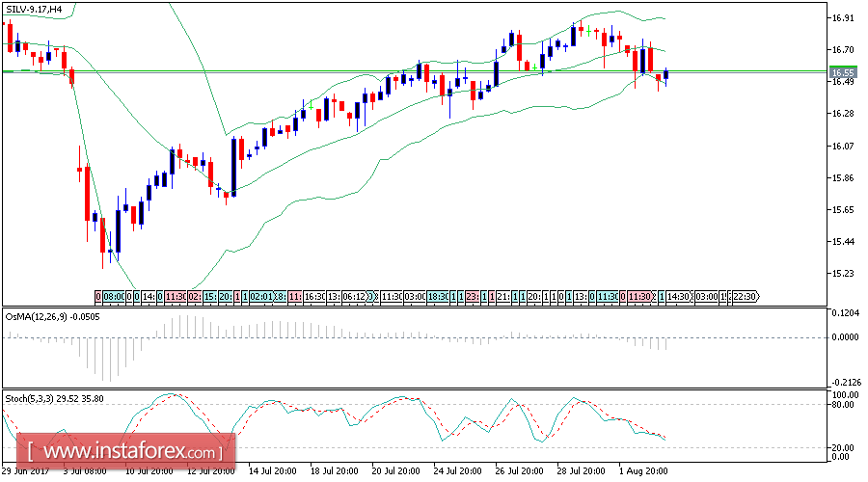Click the 15.86 price axis value
The image size is (868, 482).
coord(843,178)
